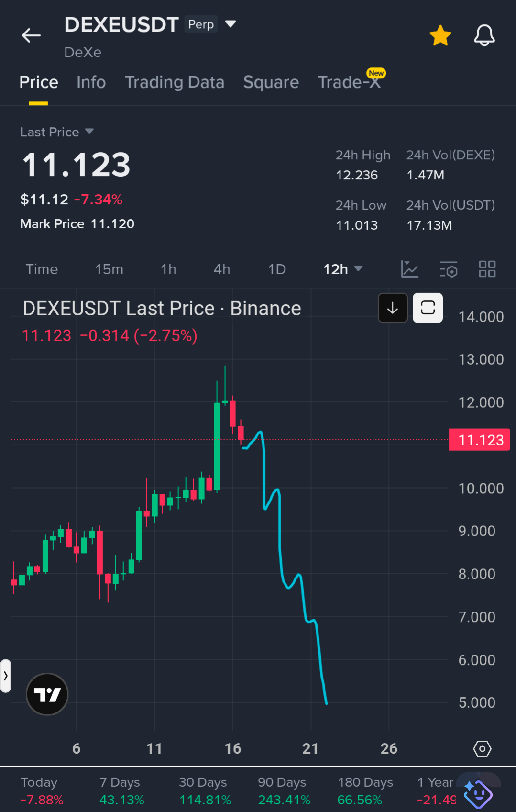516x812 pixels.
Task: Click the Perp contract type badge
Action: tap(201, 24)
